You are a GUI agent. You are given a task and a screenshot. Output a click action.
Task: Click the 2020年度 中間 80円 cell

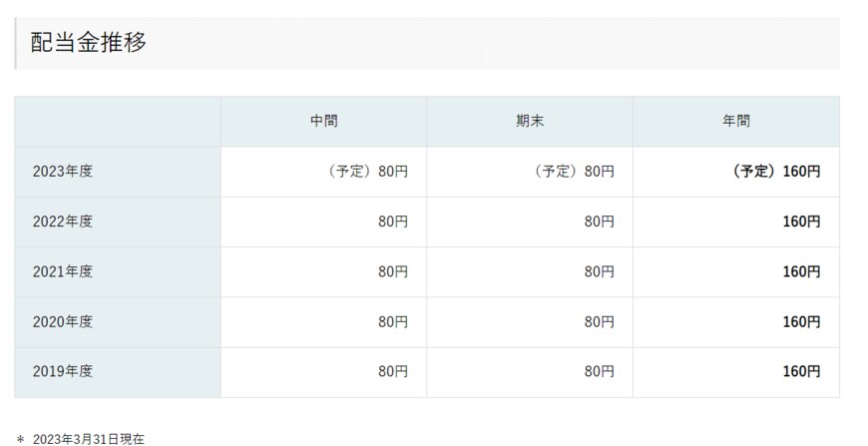click(x=393, y=321)
